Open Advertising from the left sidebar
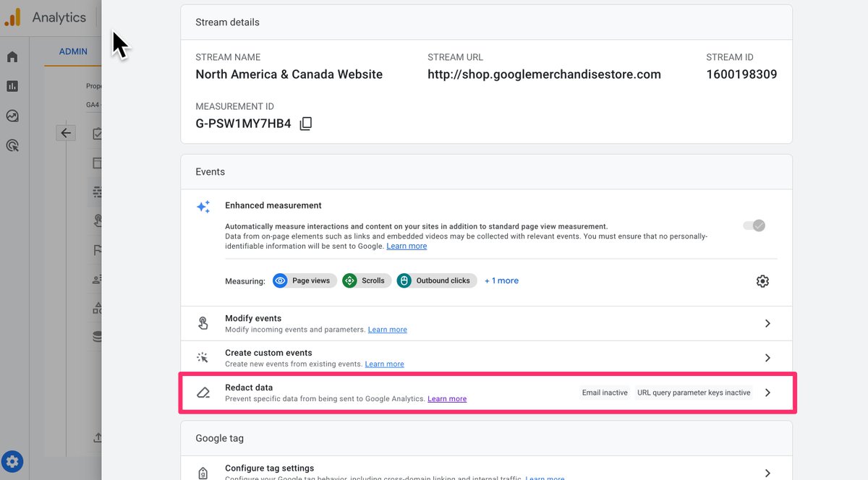The width and height of the screenshot is (868, 480). tap(12, 145)
